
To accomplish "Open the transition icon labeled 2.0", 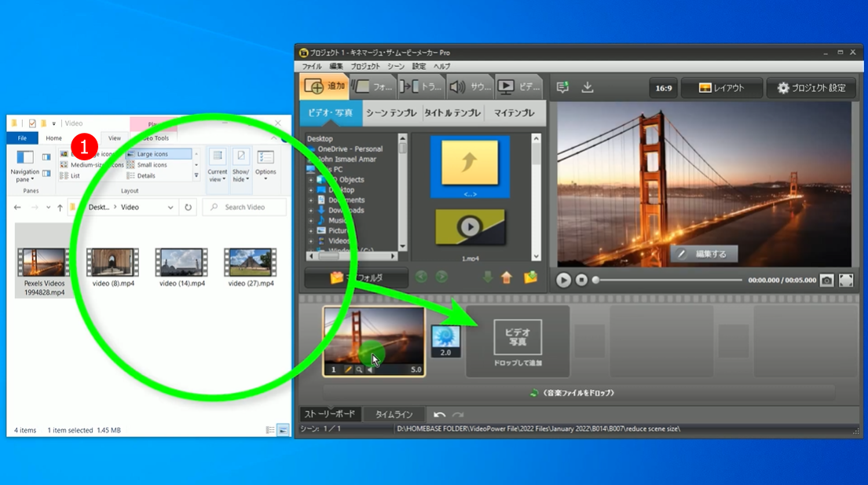I will [x=445, y=341].
